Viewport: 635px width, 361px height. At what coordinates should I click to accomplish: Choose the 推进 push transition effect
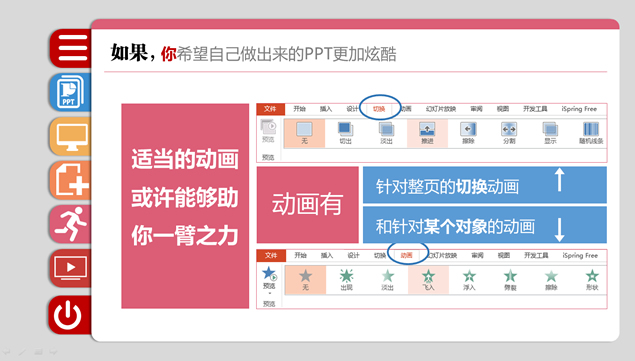click(x=427, y=133)
